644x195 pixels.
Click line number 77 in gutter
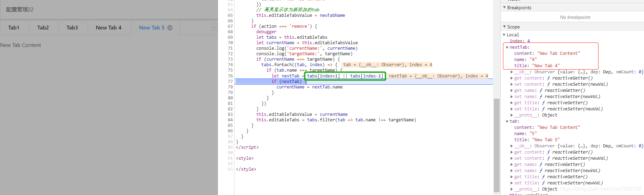tap(230, 82)
